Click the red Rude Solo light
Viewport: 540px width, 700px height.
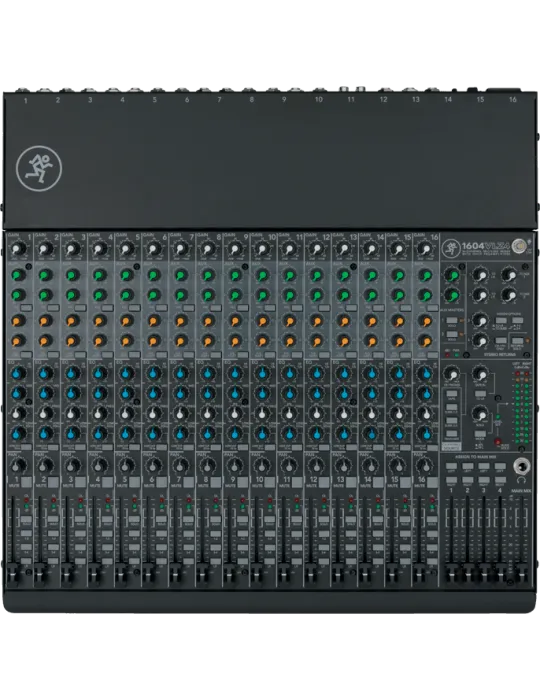[x=498, y=442]
